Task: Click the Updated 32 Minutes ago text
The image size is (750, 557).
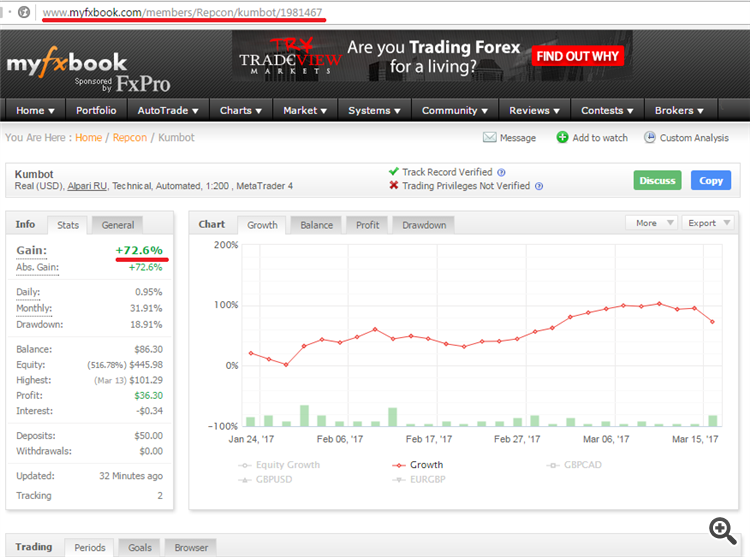Action: 131,476
